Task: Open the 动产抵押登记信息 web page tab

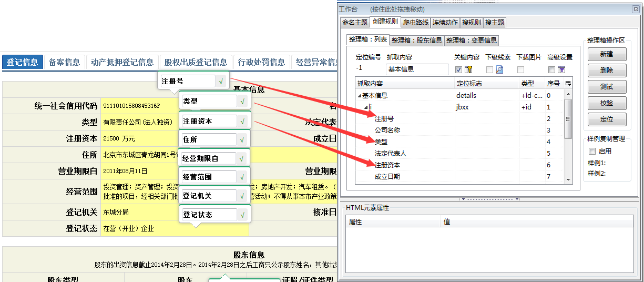Action: pyautogui.click(x=122, y=62)
